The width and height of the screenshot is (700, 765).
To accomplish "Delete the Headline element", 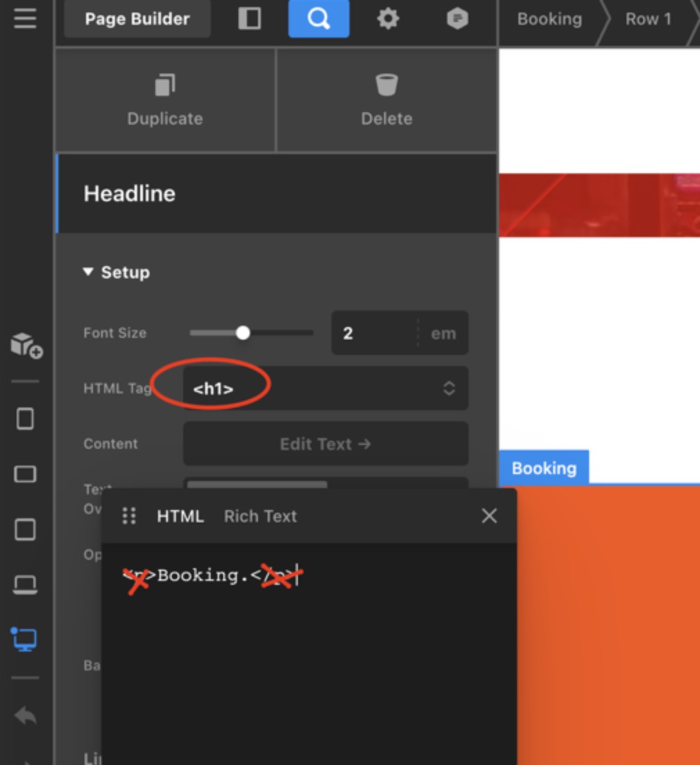I will tap(387, 100).
